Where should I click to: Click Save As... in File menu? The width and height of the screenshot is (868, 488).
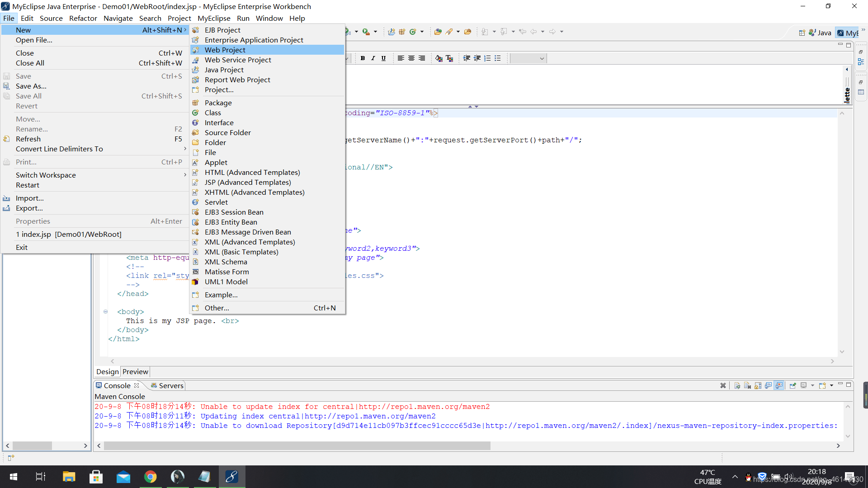[95, 86]
